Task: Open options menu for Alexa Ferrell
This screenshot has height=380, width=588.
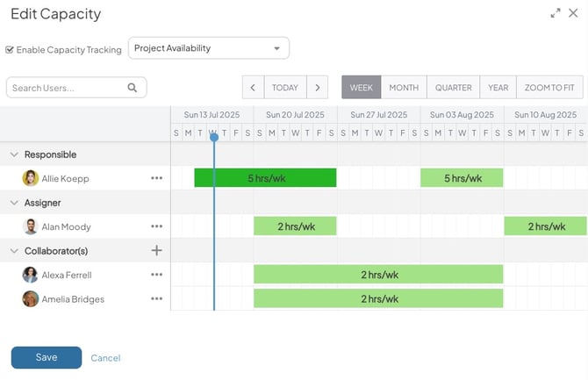Action: coord(156,275)
